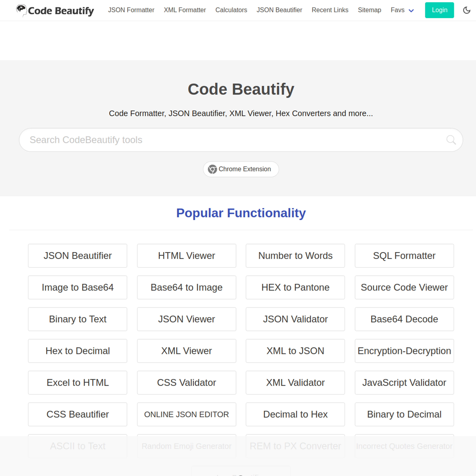Open the Base64 Decode tool

pos(404,319)
